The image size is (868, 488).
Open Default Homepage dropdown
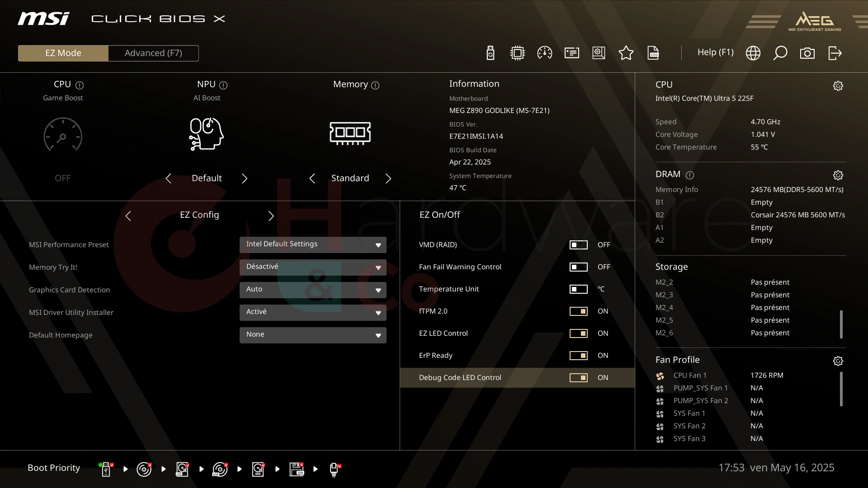[313, 335]
